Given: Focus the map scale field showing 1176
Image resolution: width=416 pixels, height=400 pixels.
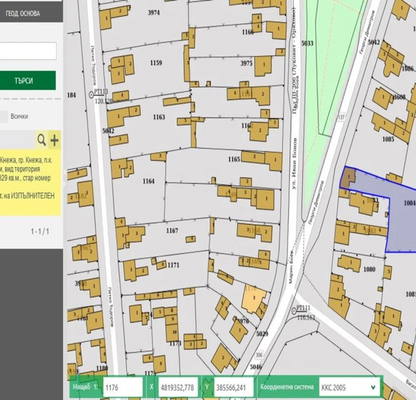Looking at the screenshot, I should coord(123,387).
